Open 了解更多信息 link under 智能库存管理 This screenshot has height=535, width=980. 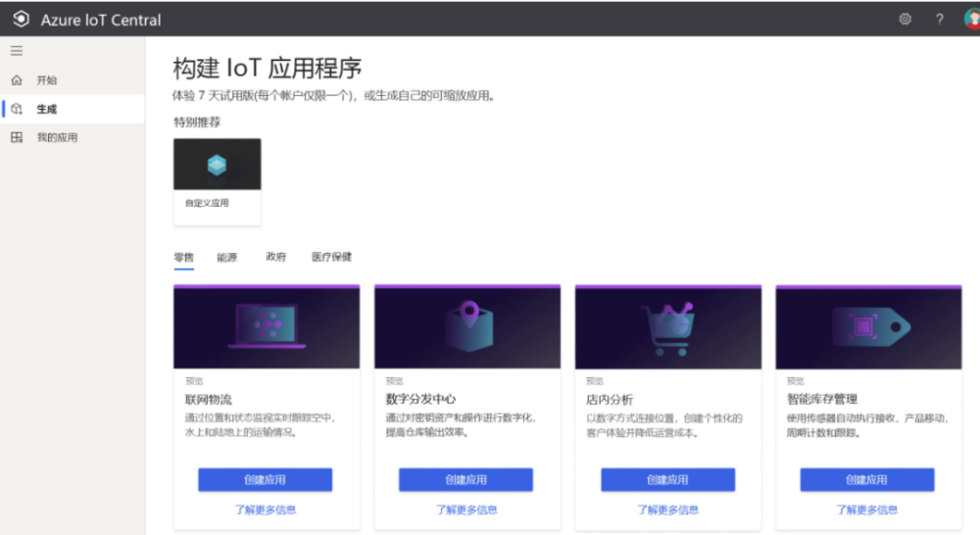(867, 510)
